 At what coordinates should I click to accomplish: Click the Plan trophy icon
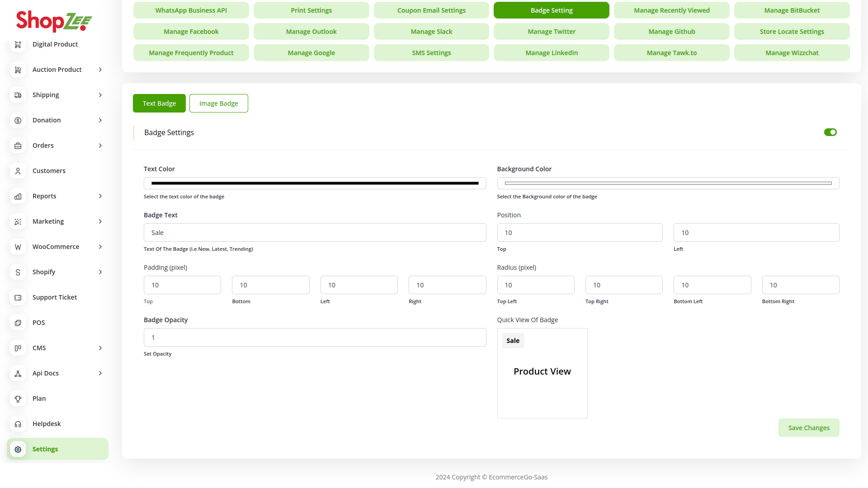click(18, 399)
